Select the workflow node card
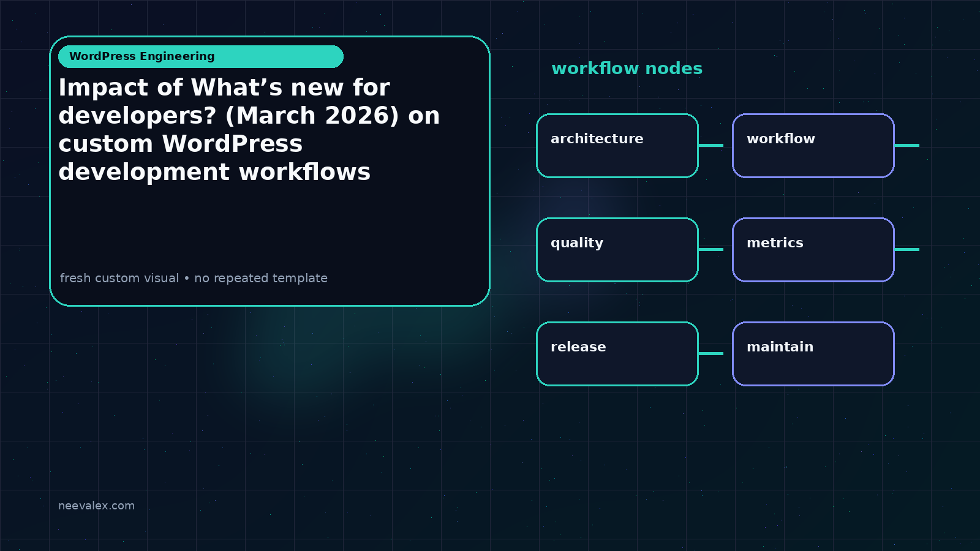 (x=813, y=146)
